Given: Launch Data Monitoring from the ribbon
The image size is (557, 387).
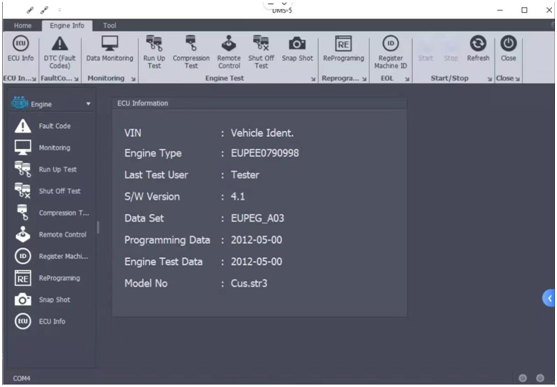Looking at the screenshot, I should tap(110, 49).
